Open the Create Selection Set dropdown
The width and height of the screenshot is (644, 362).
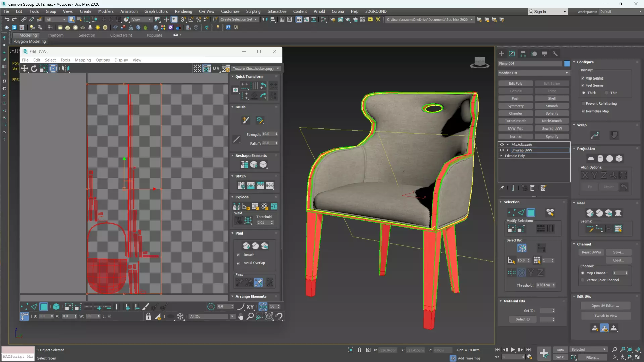[x=239, y=19]
